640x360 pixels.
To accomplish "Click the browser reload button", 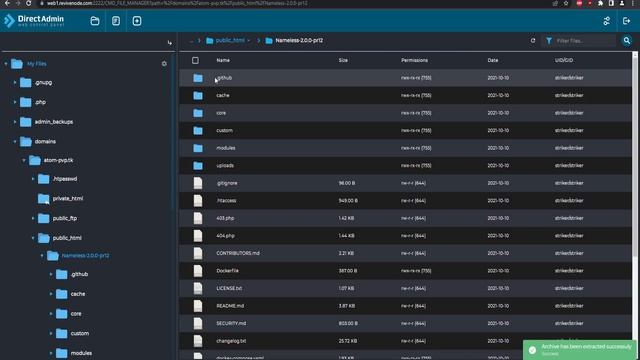I will [28, 3].
